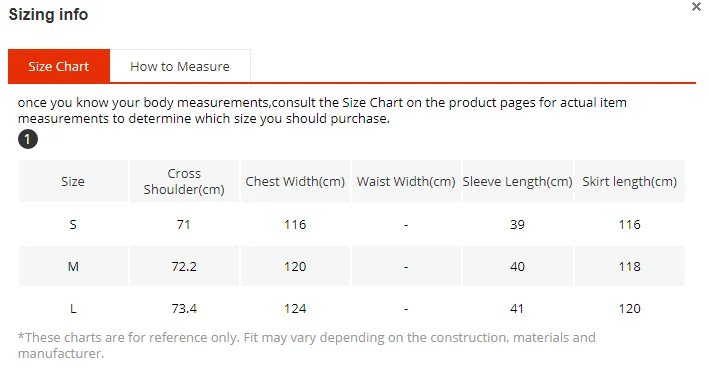709x391 pixels.
Task: Close the Sizing info dialog
Action: tap(696, 7)
